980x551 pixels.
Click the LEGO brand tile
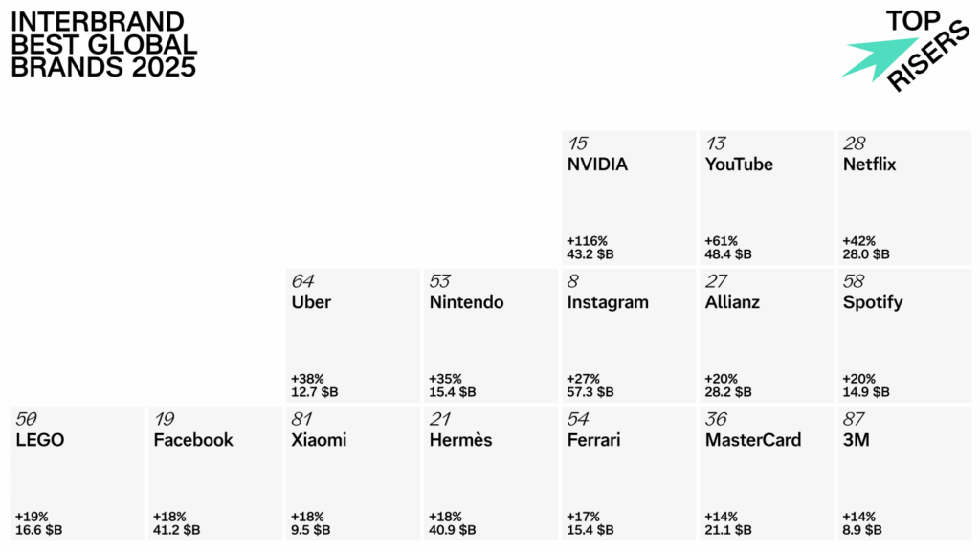click(x=77, y=474)
